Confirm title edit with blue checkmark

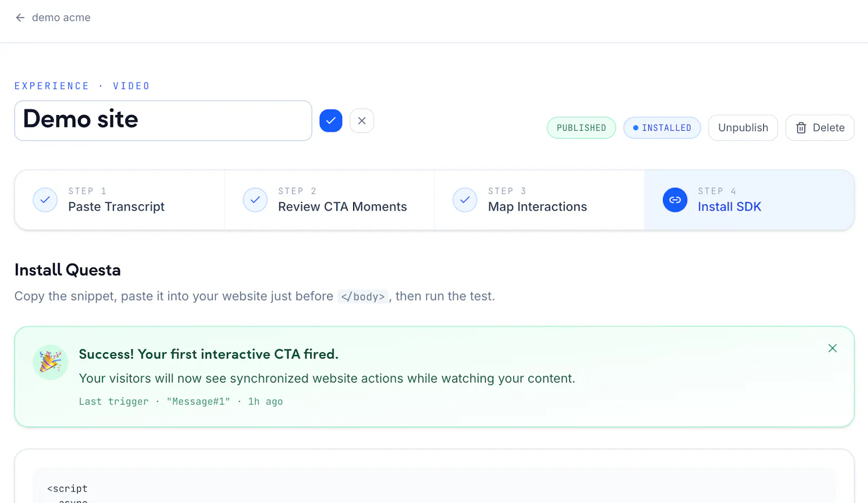pyautogui.click(x=331, y=120)
